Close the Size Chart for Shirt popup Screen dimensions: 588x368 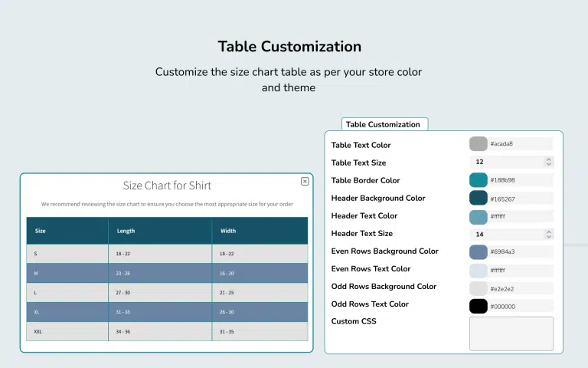point(305,182)
